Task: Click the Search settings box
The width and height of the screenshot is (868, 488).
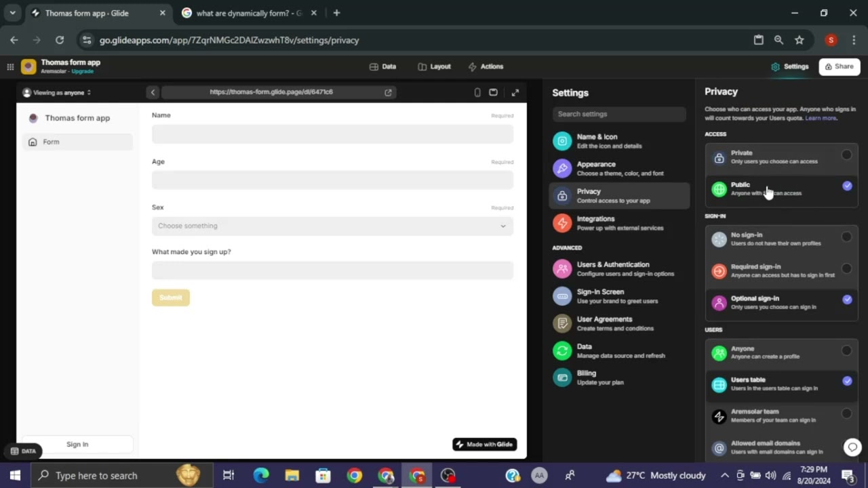Action: click(619, 114)
